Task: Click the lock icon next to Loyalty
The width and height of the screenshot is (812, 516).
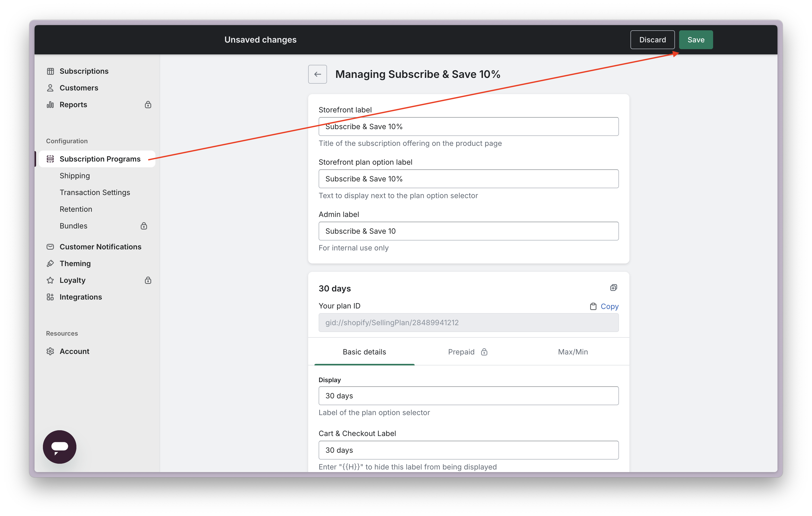Action: point(148,280)
